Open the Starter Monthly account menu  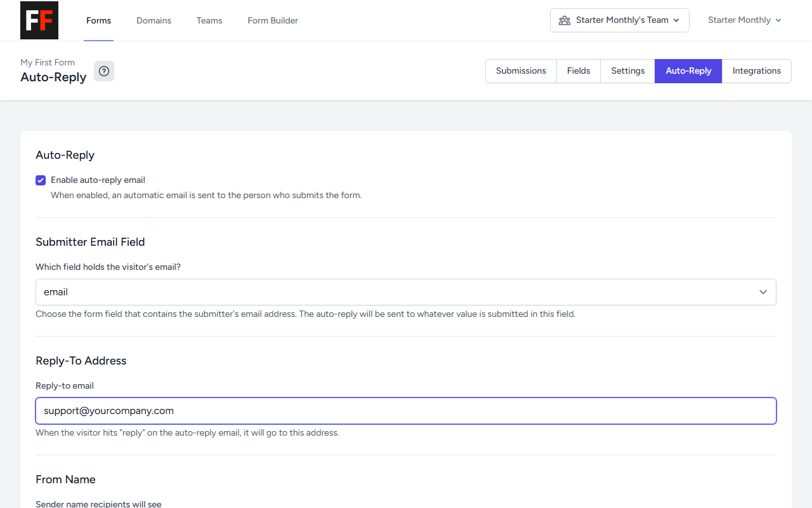[745, 20]
